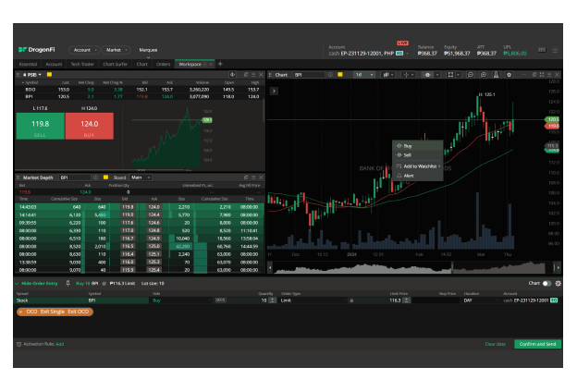The width and height of the screenshot is (577, 392).
Task: Click the lock icon beside Limit Price
Action: click(x=351, y=300)
